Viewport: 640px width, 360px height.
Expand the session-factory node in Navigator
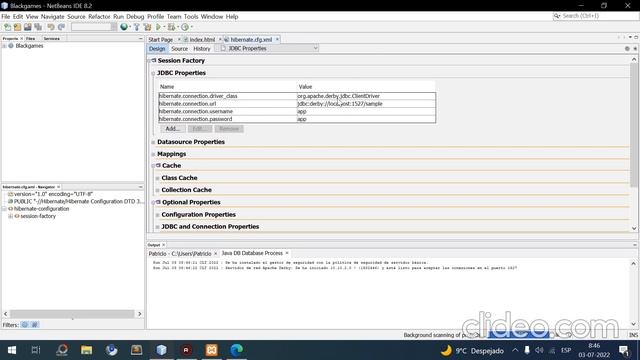[x=11, y=216]
